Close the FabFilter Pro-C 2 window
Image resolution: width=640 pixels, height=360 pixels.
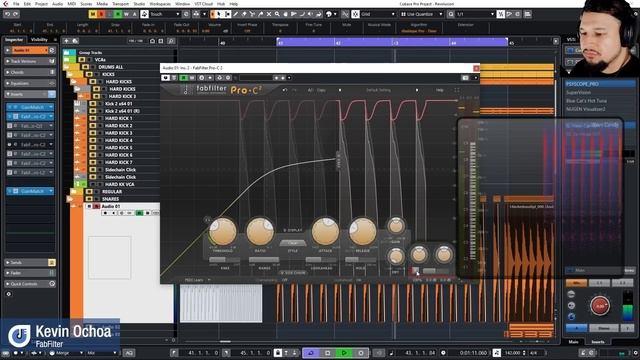[x=476, y=68]
